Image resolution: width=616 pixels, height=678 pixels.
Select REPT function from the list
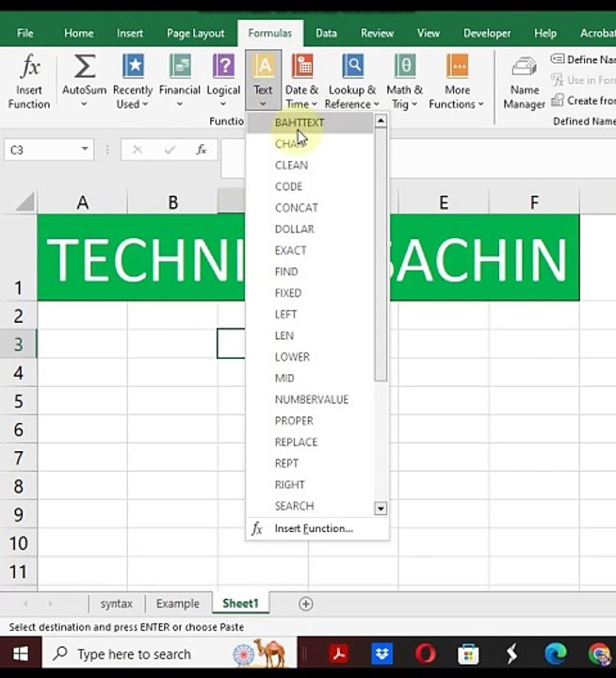point(310,463)
